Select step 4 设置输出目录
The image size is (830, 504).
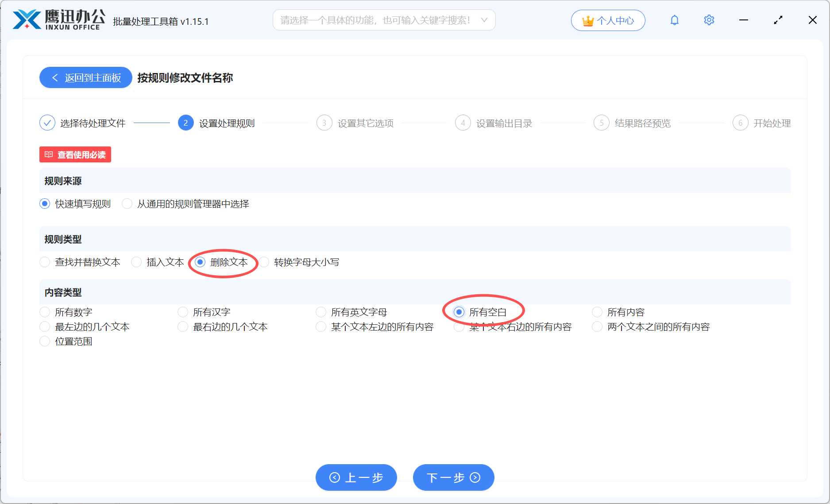(494, 123)
